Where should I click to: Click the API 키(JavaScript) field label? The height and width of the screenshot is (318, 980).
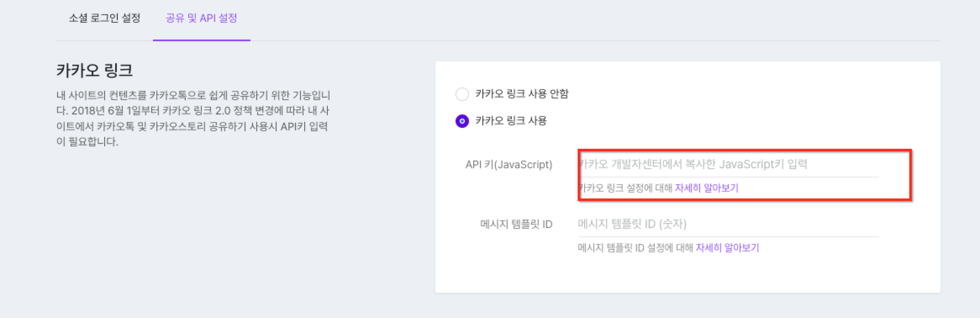click(508, 164)
